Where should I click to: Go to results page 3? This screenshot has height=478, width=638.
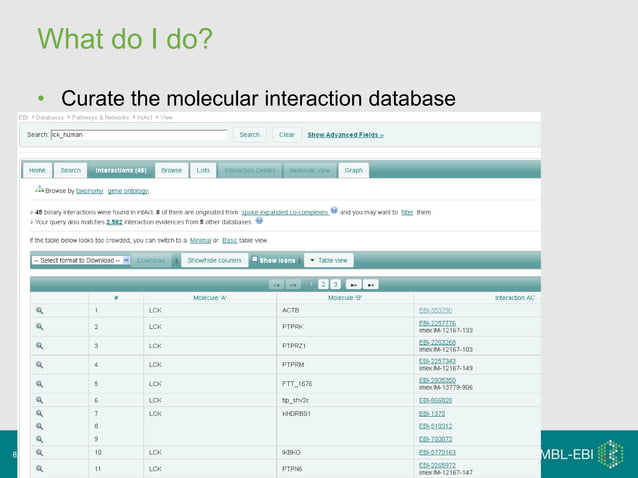click(x=335, y=284)
